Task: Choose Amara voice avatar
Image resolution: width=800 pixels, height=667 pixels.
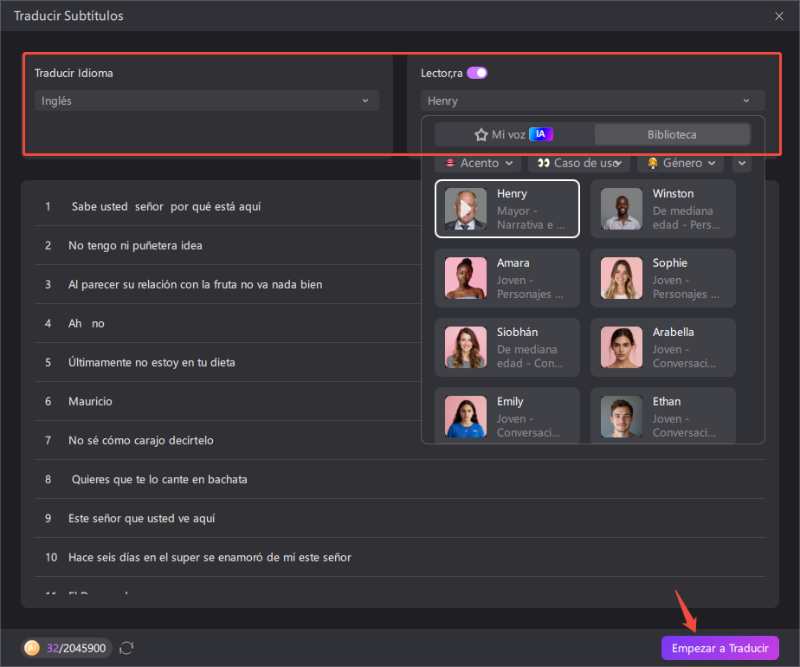Action: (x=466, y=278)
